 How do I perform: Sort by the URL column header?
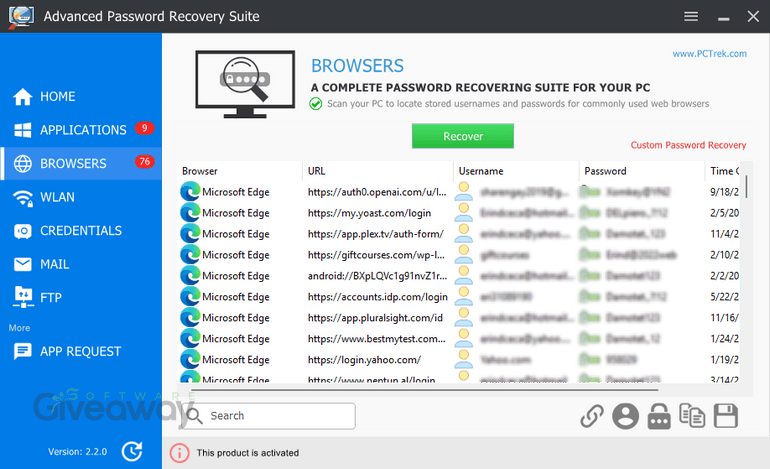coord(378,171)
